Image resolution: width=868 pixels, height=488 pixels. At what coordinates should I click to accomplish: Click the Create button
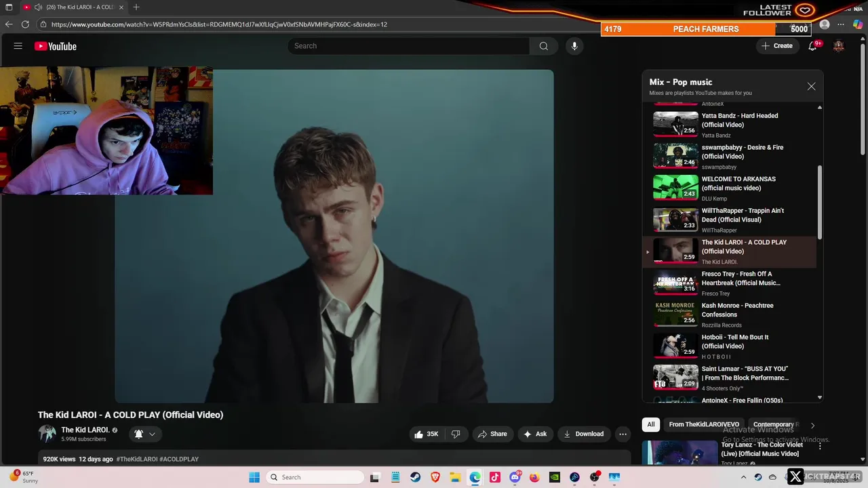pyautogui.click(x=776, y=46)
